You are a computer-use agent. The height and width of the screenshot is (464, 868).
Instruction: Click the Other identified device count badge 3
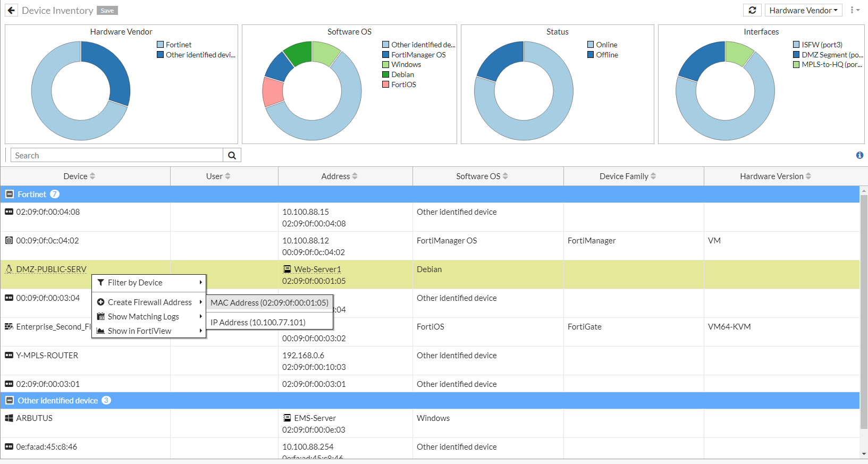106,400
